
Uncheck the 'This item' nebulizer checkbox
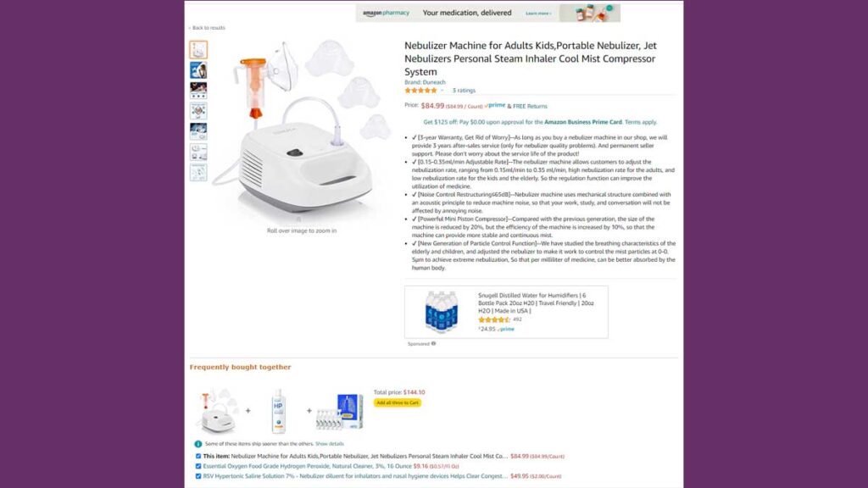[x=198, y=457]
